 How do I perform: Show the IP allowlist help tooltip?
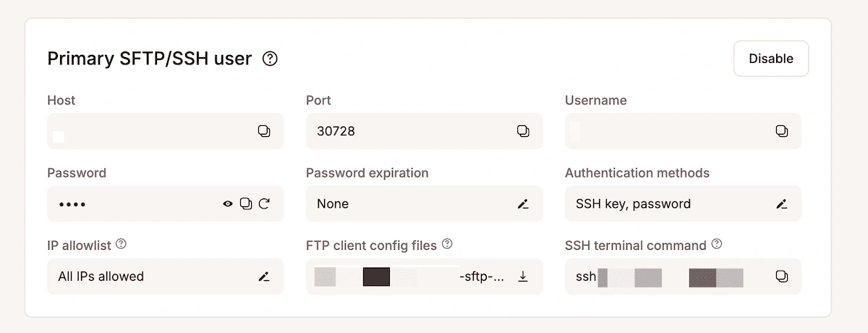point(122,245)
